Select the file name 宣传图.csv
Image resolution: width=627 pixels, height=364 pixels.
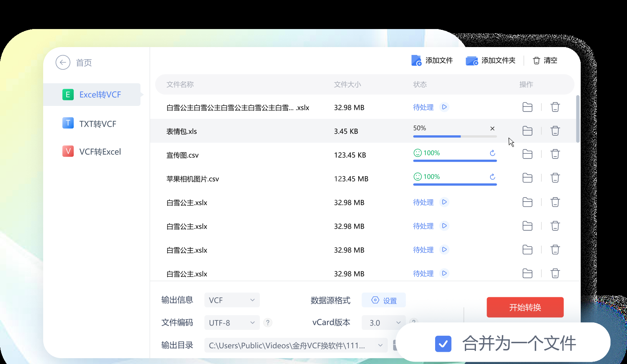coord(182,155)
